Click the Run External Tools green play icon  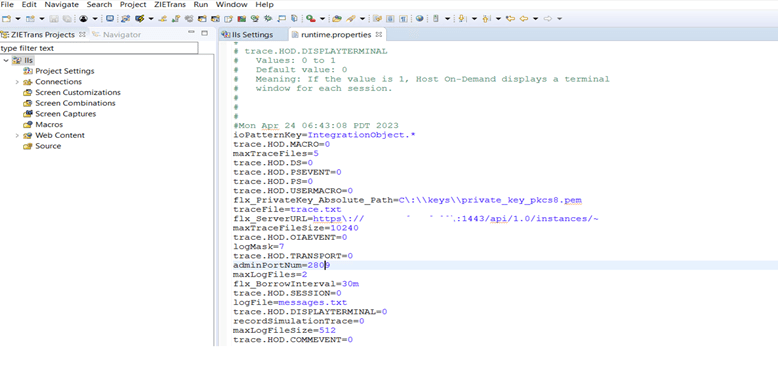pyautogui.click(x=311, y=19)
